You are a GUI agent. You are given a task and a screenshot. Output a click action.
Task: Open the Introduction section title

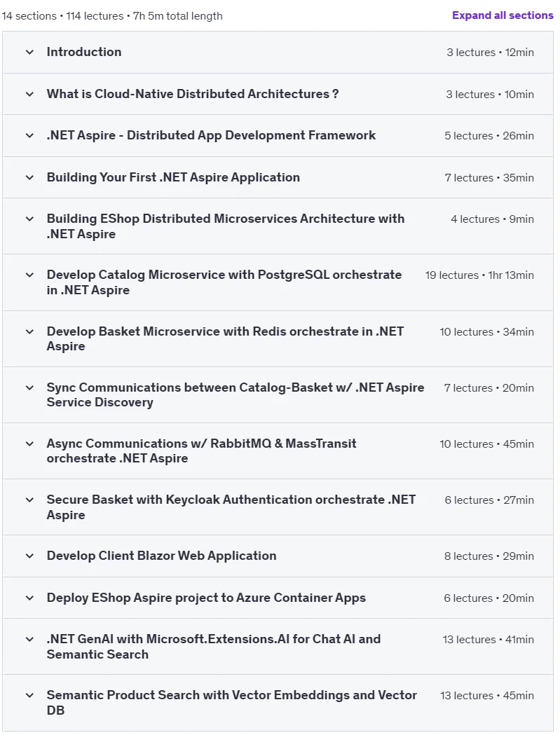84,52
